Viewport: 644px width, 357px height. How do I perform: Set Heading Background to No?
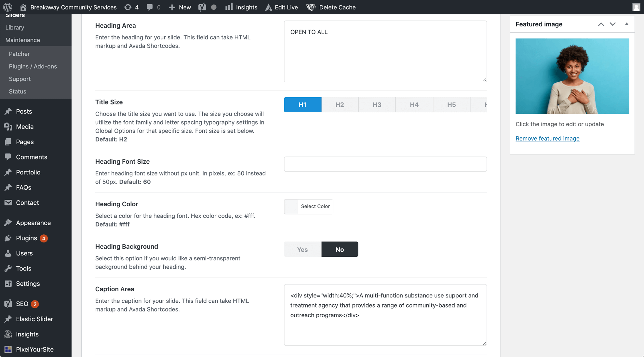[340, 249]
